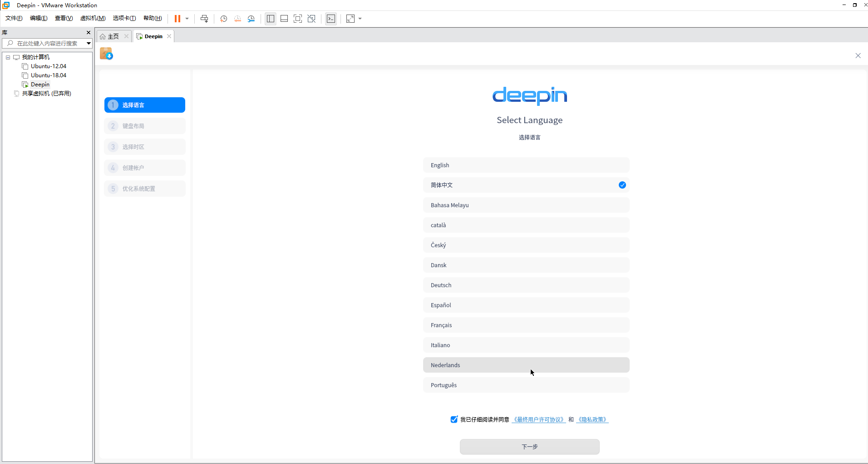
Task: Click the VMware icon in the title bar
Action: (6, 5)
